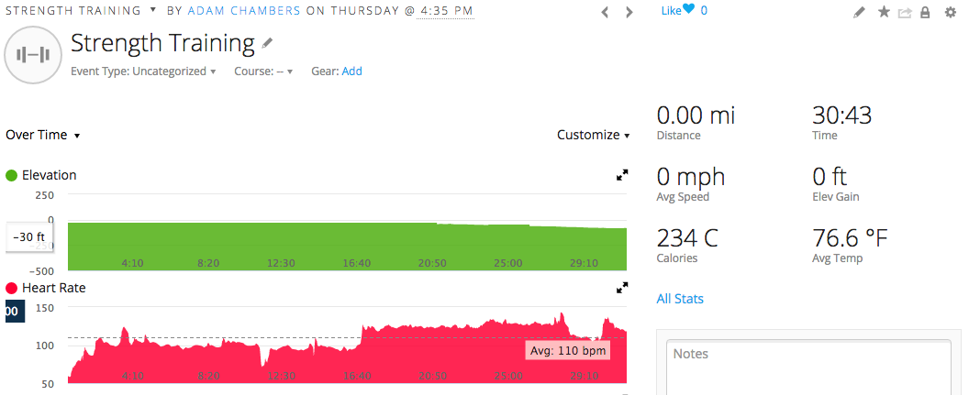Edit the Strength Training title pencil
The width and height of the screenshot is (980, 395).
(x=267, y=43)
